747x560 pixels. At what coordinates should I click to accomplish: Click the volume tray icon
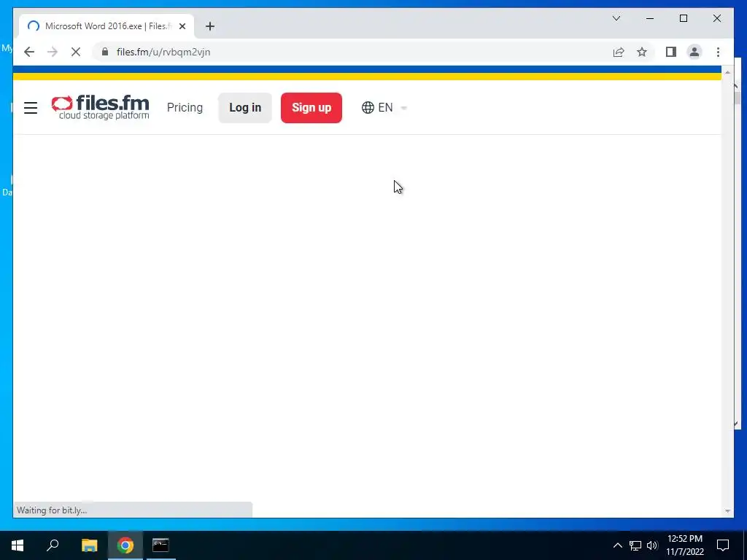pyautogui.click(x=652, y=545)
